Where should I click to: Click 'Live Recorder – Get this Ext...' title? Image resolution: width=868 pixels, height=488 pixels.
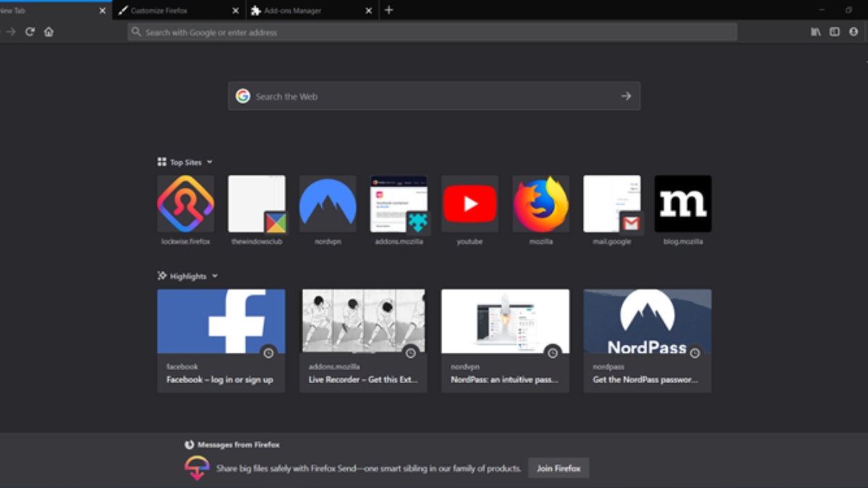coord(363,380)
